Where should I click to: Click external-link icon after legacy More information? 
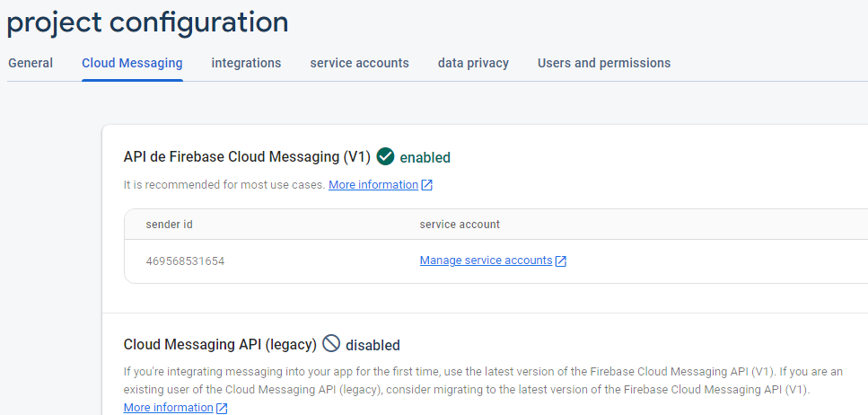tap(222, 408)
